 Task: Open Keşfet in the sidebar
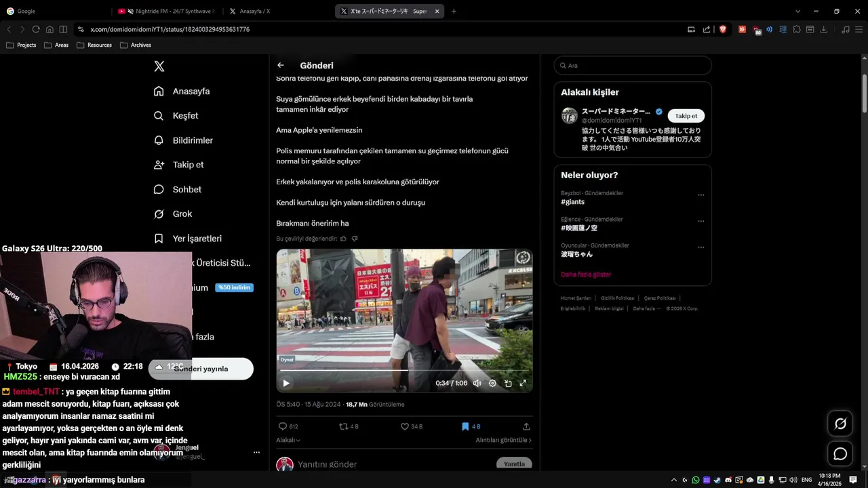click(x=176, y=116)
